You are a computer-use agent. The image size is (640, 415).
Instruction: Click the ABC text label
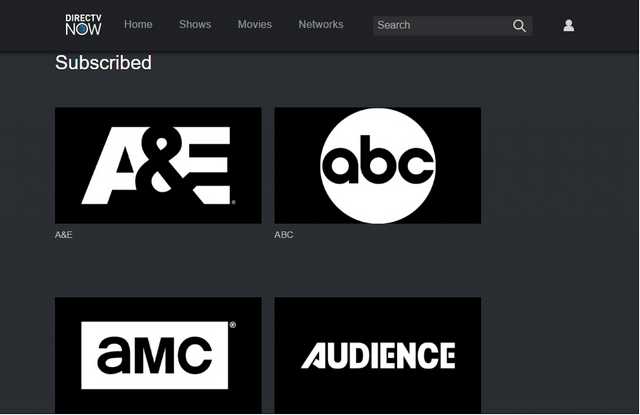[284, 235]
